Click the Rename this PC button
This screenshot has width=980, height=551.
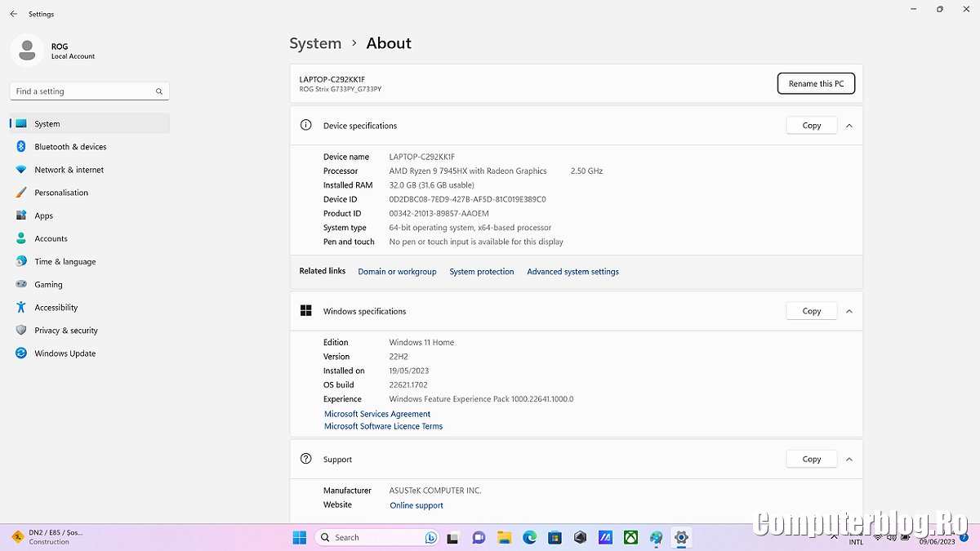pos(815,83)
